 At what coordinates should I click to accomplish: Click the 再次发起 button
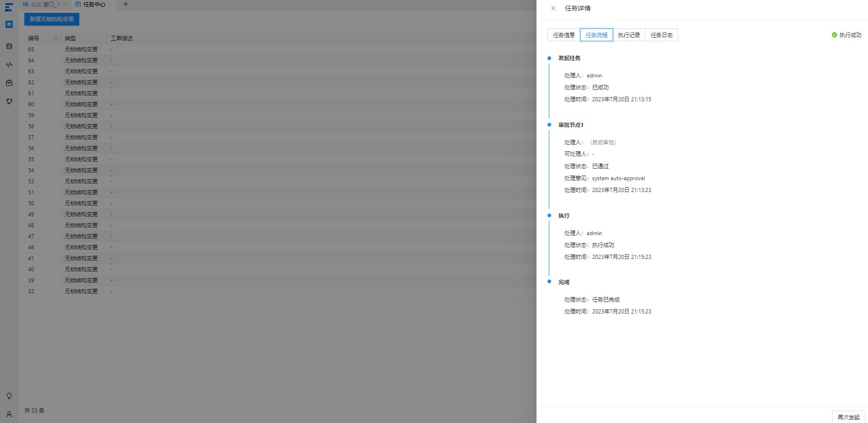click(x=848, y=417)
